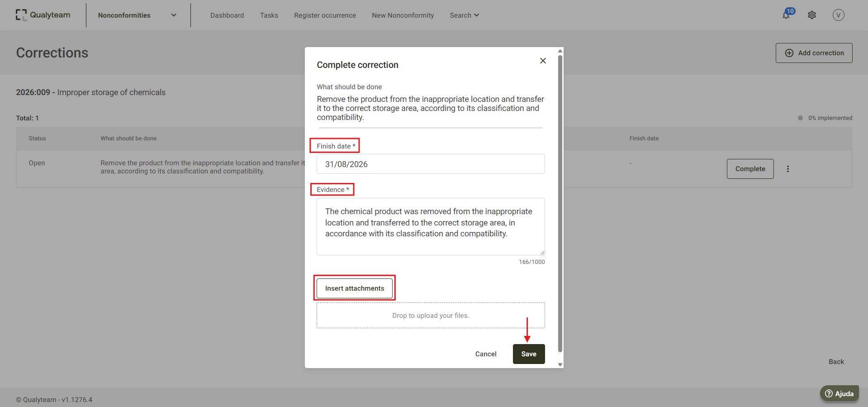This screenshot has width=868, height=407.
Task: Open the Ajuda help button
Action: (x=840, y=393)
